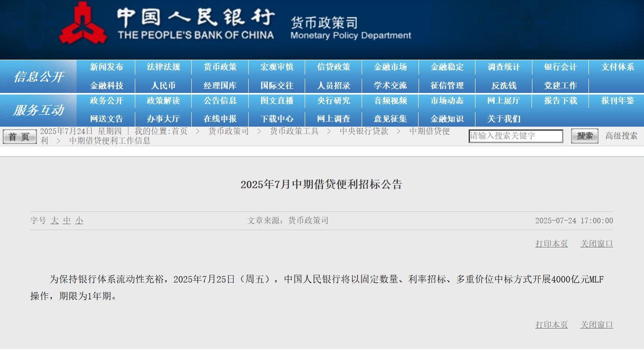The height and width of the screenshot is (349, 644).
Task: Set font size to 大
Action: [55, 221]
